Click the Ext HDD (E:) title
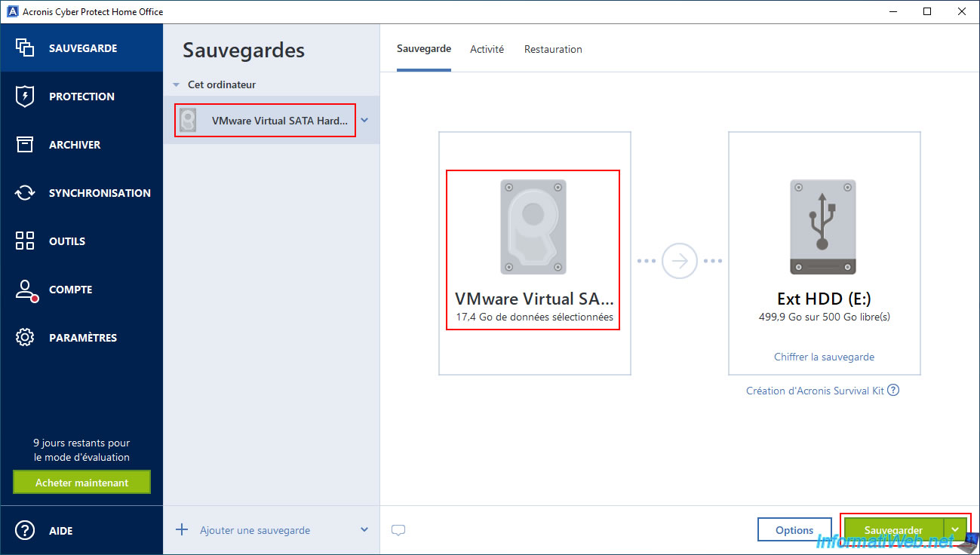980x555 pixels. [x=824, y=298]
